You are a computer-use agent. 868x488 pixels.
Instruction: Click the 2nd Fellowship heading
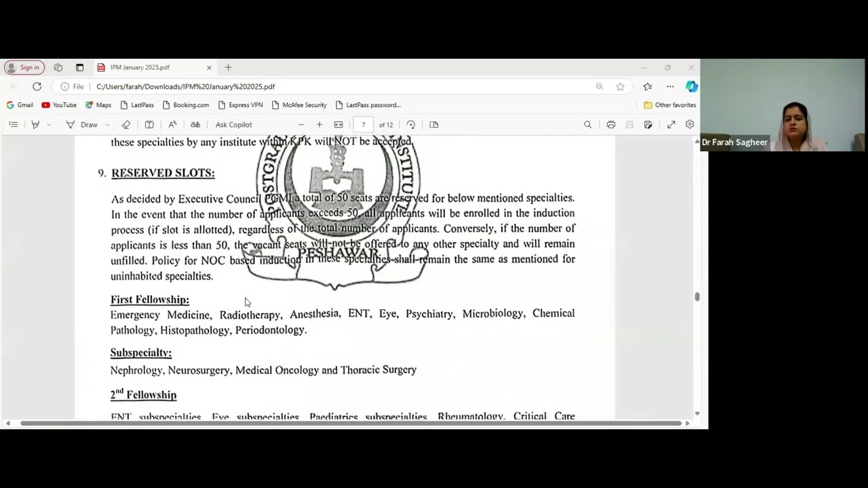tap(143, 394)
